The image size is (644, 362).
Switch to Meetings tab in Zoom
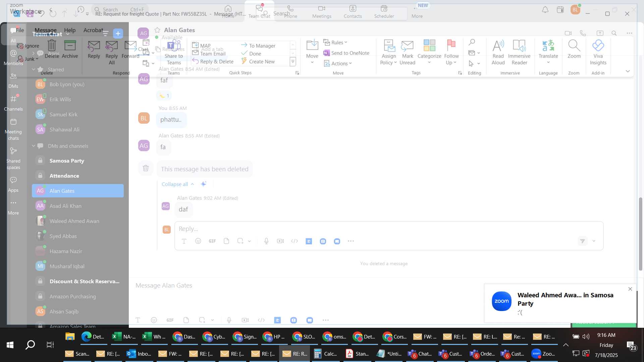click(x=322, y=11)
